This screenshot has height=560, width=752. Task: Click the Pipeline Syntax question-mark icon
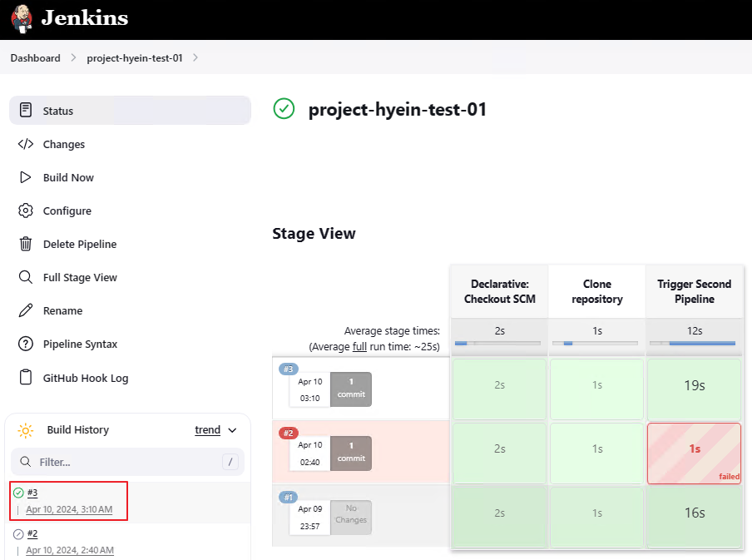(x=26, y=344)
